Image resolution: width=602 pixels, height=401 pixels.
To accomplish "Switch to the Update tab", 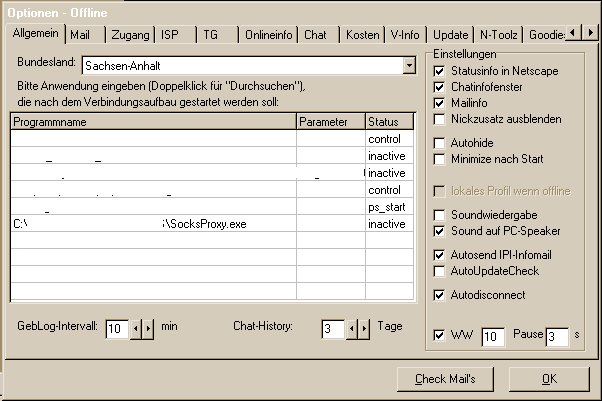I will tap(450, 35).
